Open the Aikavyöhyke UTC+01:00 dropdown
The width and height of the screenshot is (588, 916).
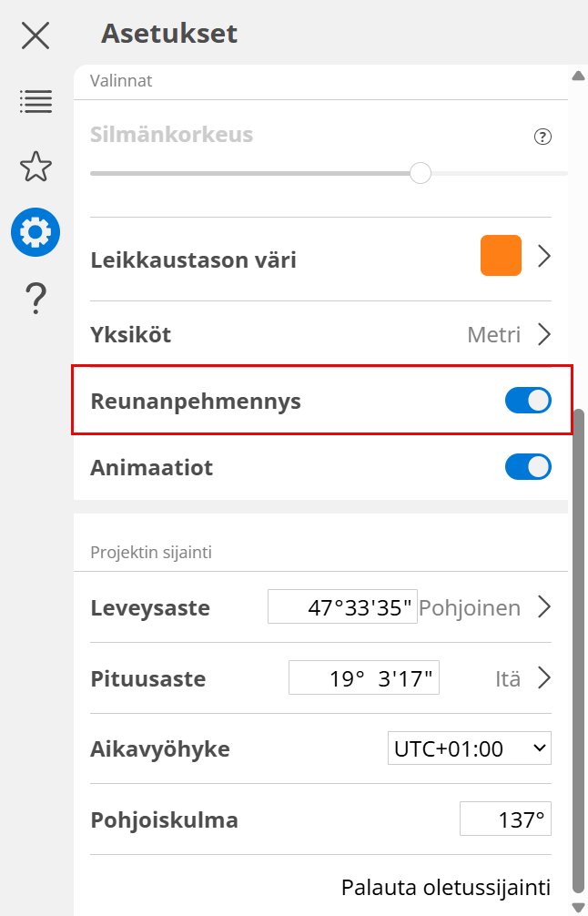pyautogui.click(x=469, y=748)
